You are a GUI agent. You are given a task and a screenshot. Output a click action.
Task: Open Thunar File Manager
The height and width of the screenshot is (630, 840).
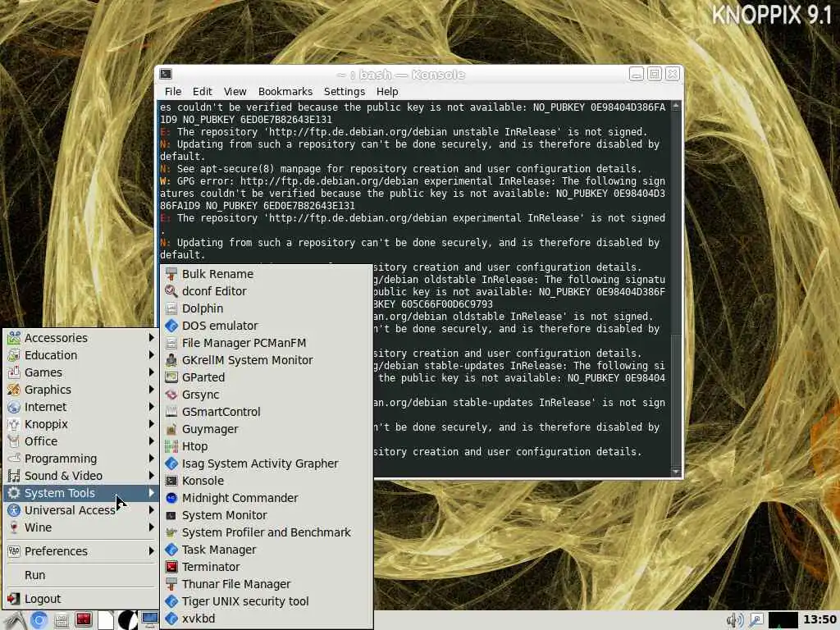tap(267, 584)
